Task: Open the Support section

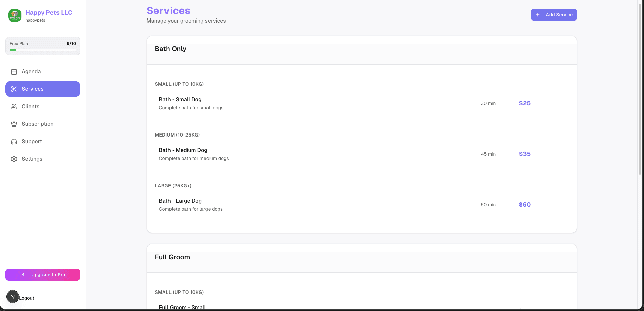Action: tap(32, 141)
